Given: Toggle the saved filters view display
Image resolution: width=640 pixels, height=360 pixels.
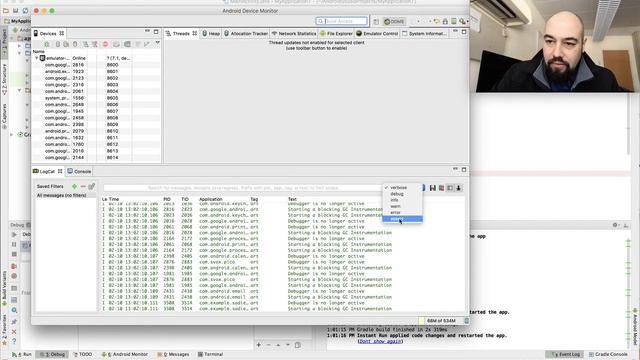Looking at the screenshot, I should click(x=450, y=188).
